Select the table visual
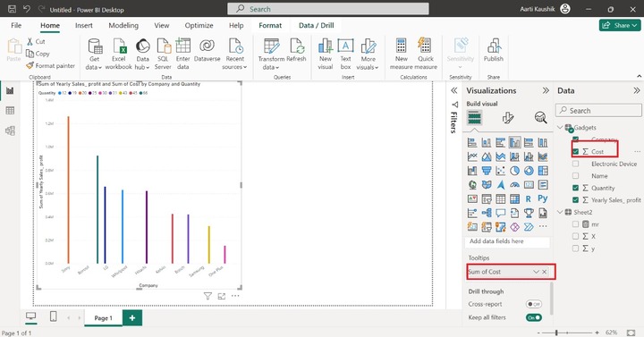The width and height of the screenshot is (644, 337). 500,198
